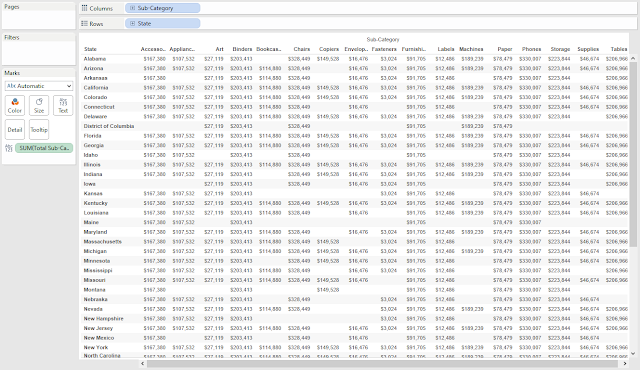Select the Nebraska row label
The width and height of the screenshot is (640, 370).
pyautogui.click(x=96, y=299)
